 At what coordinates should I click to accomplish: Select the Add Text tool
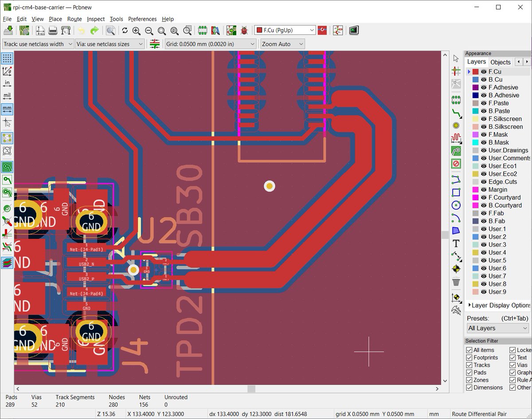pos(457,243)
